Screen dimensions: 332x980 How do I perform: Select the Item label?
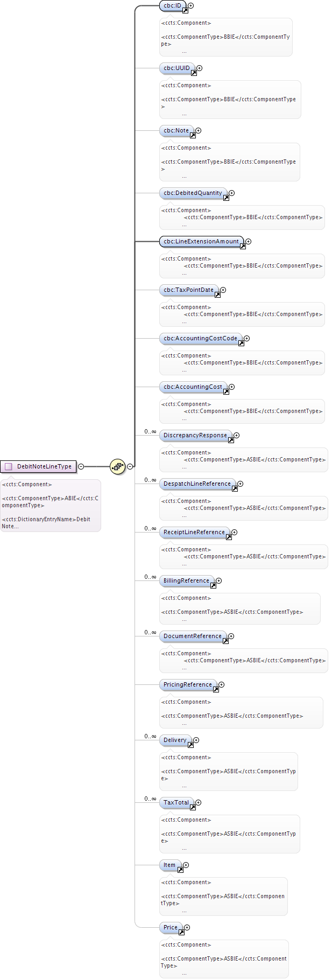point(170,865)
